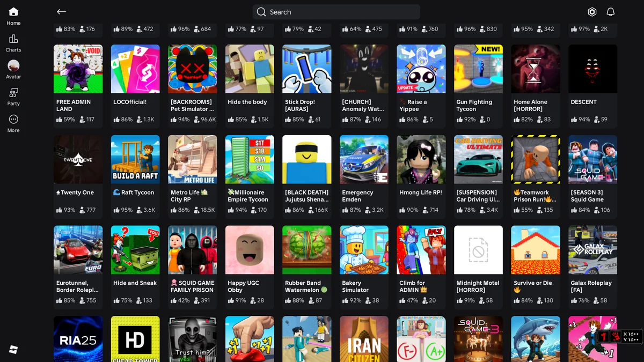The image size is (644, 362).
Task: Click the 'Hmong Life RP!' title text
Action: [421, 193]
